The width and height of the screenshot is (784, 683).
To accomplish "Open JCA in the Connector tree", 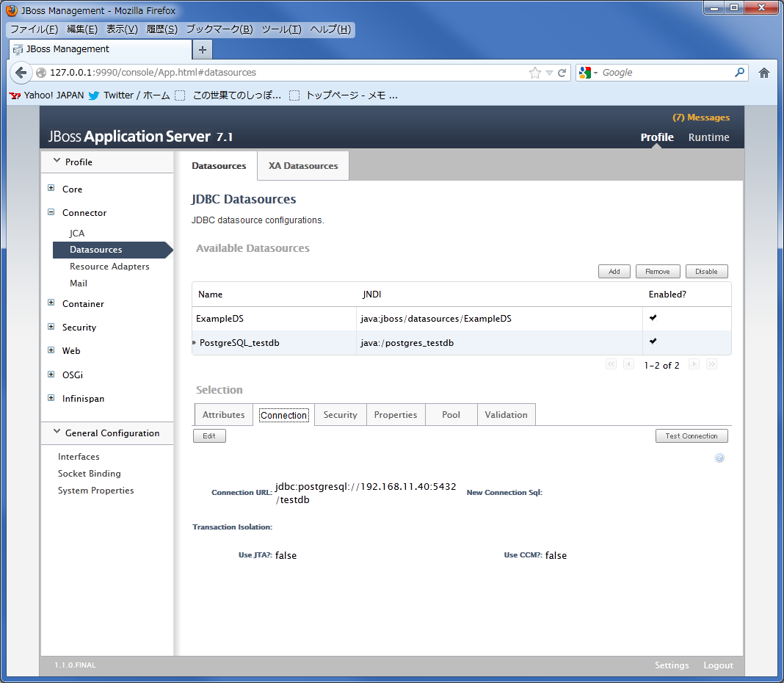I will pyautogui.click(x=77, y=233).
